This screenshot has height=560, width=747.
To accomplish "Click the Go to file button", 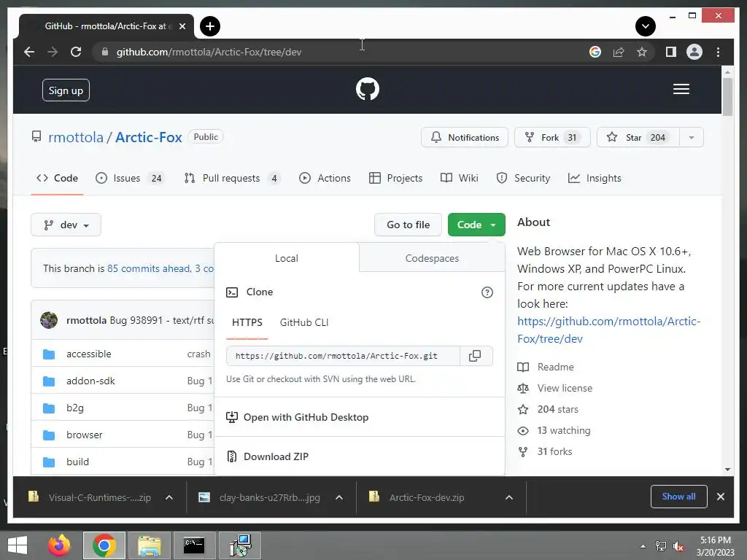I will pyautogui.click(x=409, y=225).
